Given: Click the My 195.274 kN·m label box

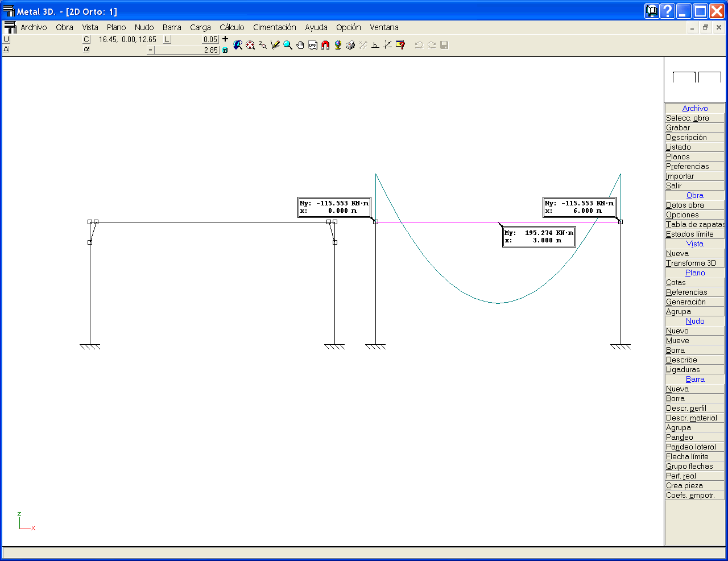Looking at the screenshot, I should point(539,237).
